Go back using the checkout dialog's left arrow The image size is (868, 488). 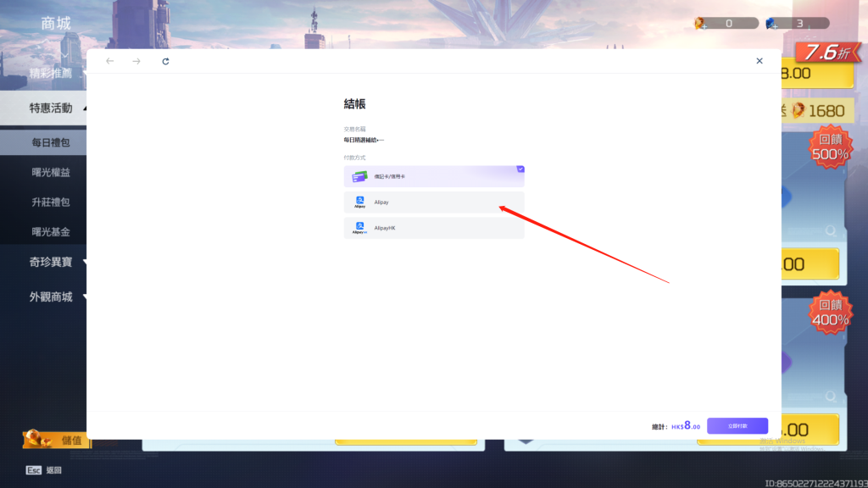tap(109, 61)
